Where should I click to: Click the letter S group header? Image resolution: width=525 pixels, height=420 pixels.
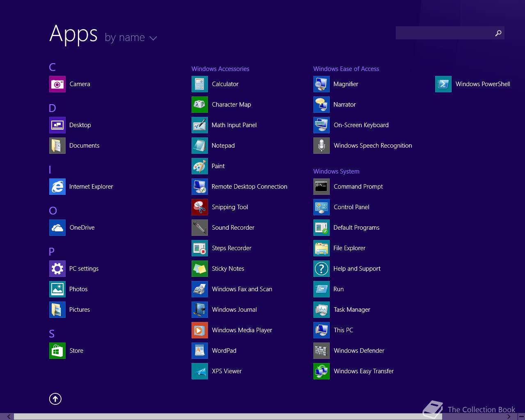(52, 334)
